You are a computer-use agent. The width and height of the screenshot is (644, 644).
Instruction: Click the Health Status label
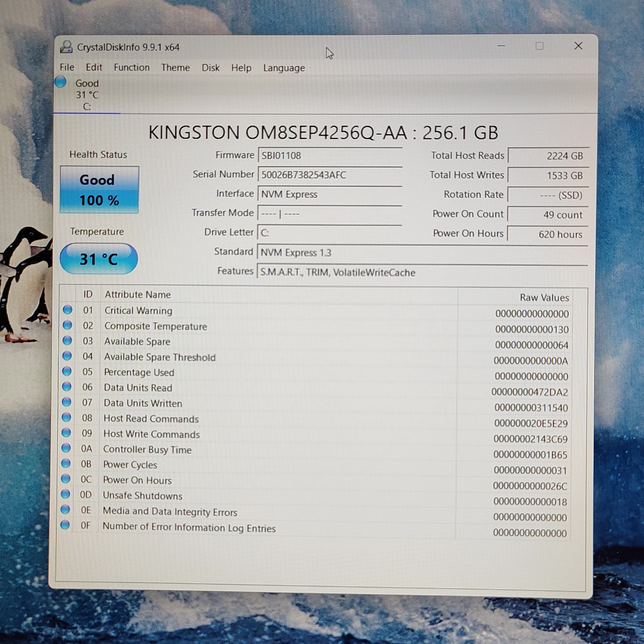click(98, 154)
